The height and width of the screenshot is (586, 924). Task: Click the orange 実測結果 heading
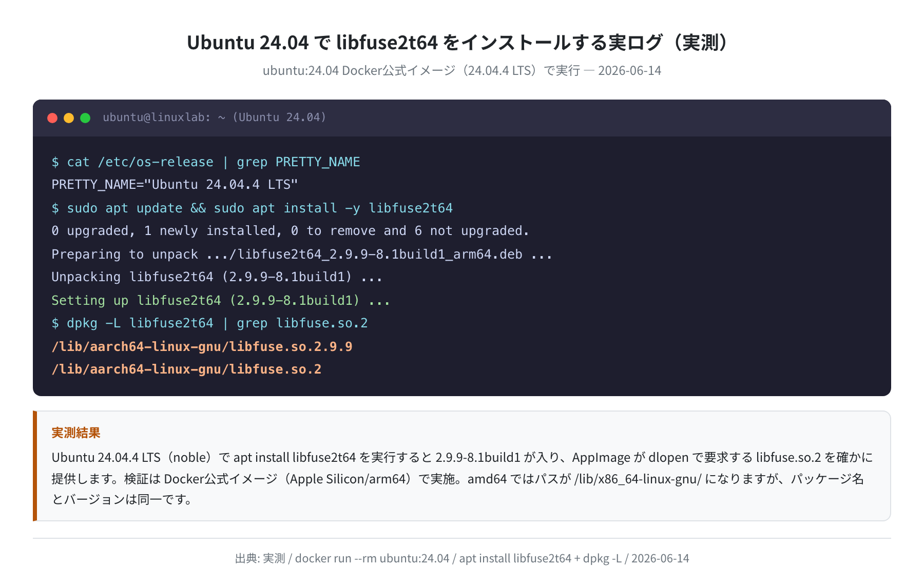76,433
